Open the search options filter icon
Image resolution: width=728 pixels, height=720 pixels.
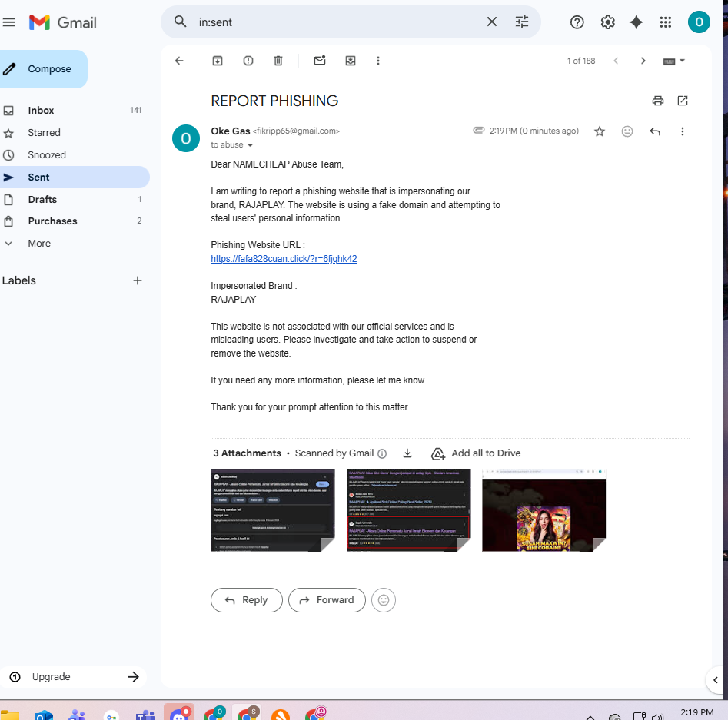coord(522,22)
